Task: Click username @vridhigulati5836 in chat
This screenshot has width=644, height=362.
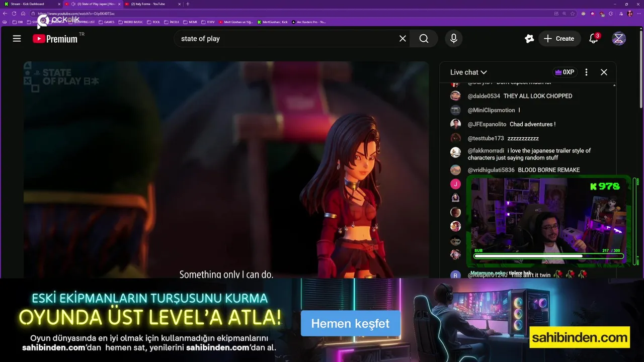Action: coord(491,170)
